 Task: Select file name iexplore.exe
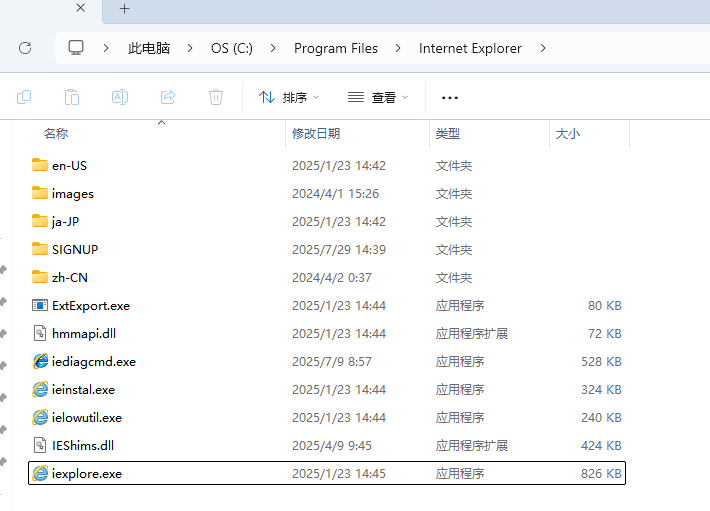[87, 474]
